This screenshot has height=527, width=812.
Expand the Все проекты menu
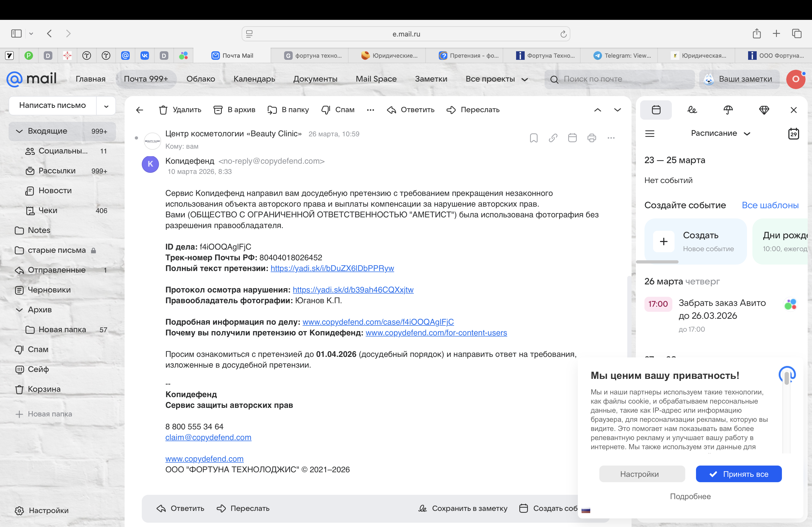tap(497, 79)
